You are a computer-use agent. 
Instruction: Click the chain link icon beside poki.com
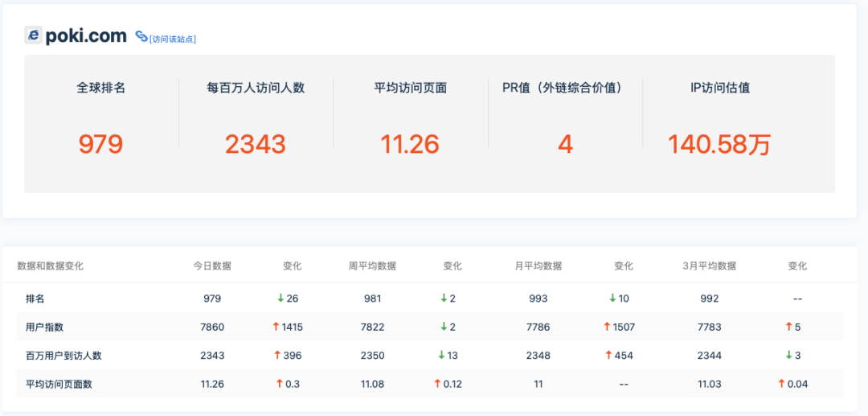pos(141,36)
